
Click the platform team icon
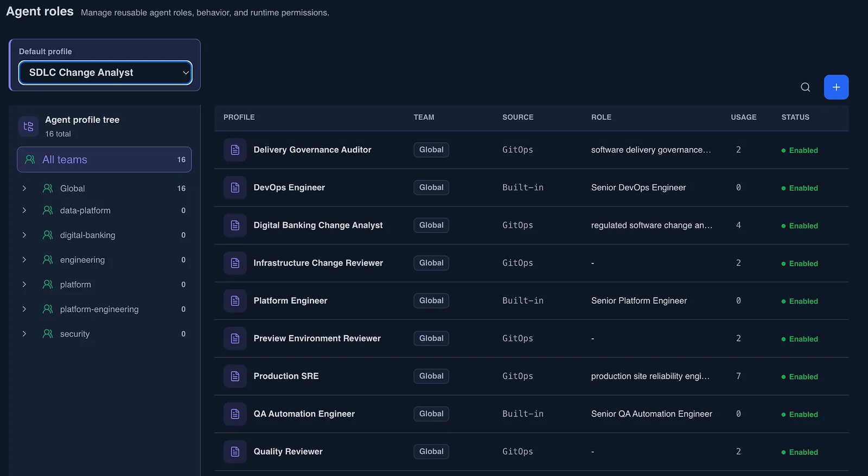point(48,284)
